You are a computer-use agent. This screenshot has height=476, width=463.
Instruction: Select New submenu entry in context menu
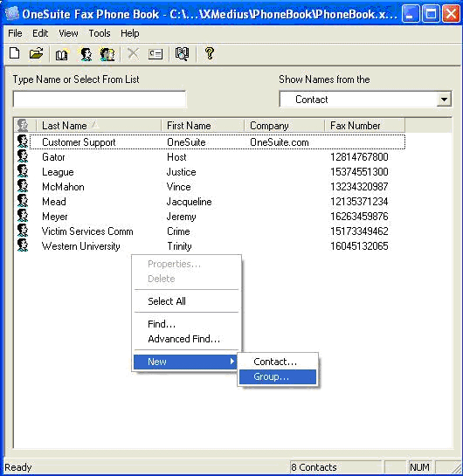[x=185, y=362]
